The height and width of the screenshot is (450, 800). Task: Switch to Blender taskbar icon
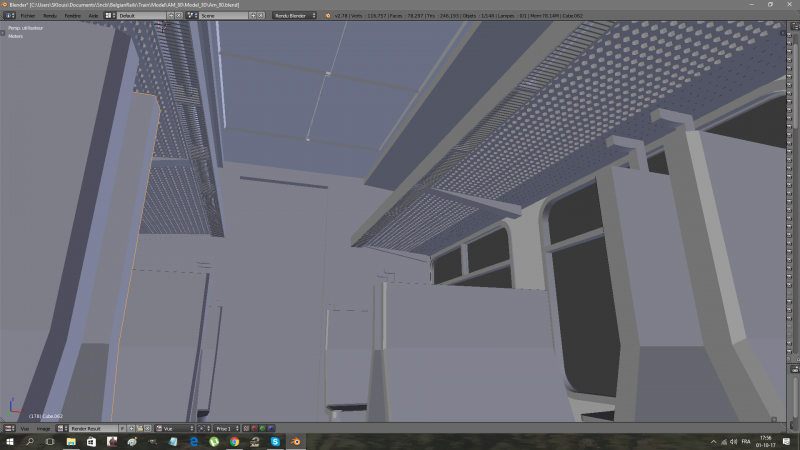click(295, 442)
